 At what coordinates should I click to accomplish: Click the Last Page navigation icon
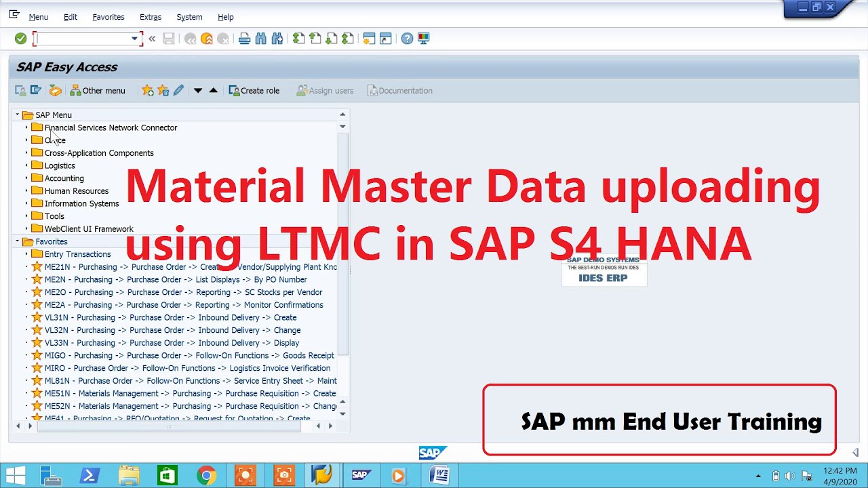[348, 39]
